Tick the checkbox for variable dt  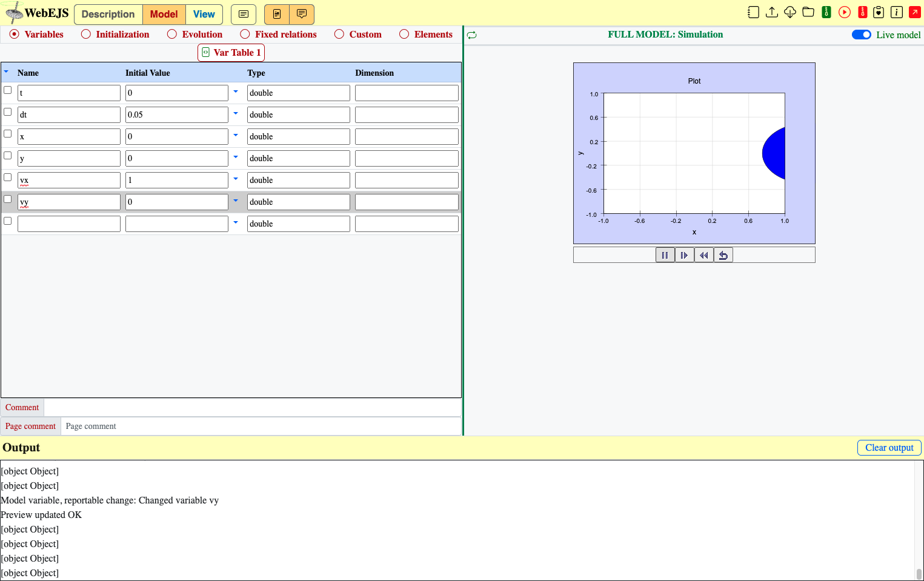(8, 112)
